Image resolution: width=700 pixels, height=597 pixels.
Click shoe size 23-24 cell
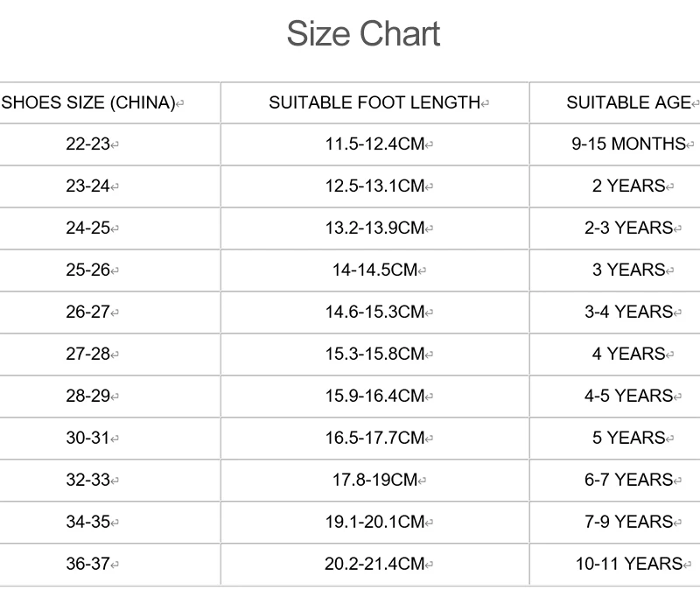coord(88,186)
